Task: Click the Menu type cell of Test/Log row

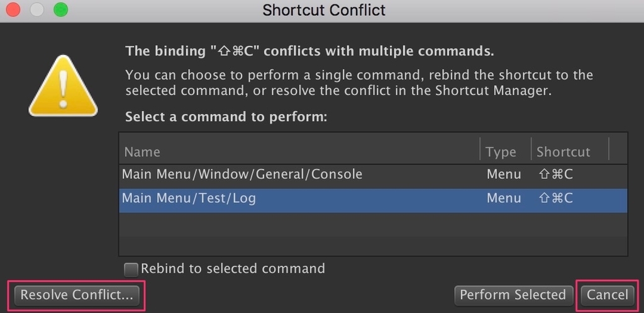Action: 504,198
